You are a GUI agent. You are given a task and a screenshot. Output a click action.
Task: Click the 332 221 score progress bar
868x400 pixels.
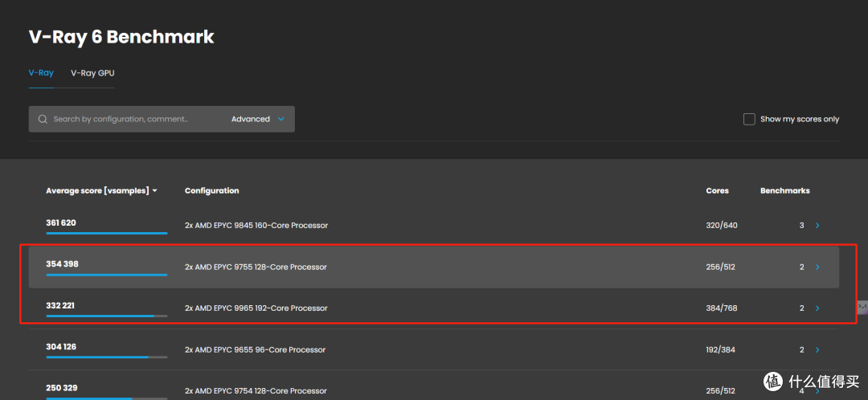(x=107, y=316)
